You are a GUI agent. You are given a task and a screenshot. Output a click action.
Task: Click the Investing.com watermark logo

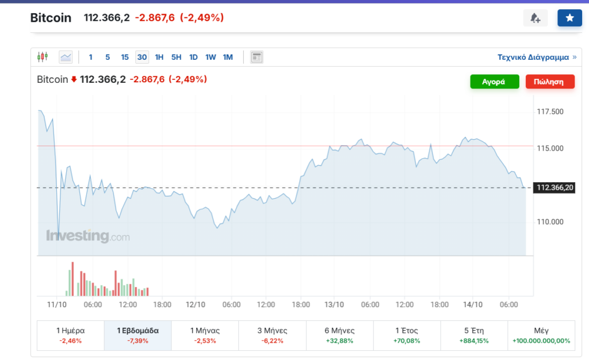click(x=88, y=236)
